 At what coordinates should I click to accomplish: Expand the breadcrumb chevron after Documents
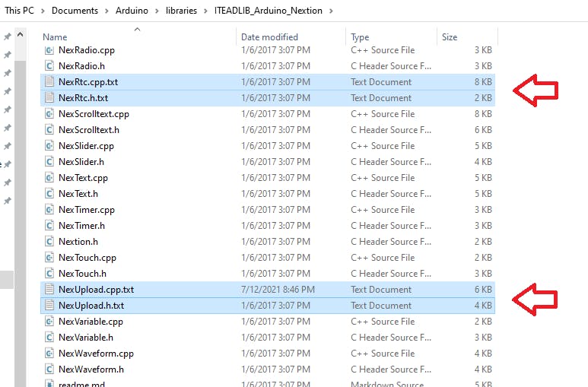[x=107, y=11]
